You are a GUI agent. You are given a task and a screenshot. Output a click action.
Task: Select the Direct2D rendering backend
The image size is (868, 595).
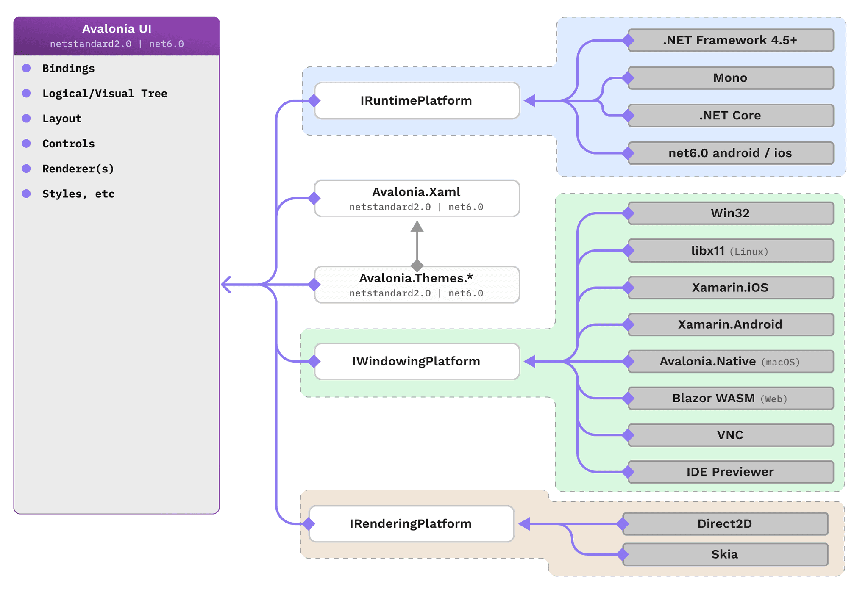pyautogui.click(x=725, y=523)
